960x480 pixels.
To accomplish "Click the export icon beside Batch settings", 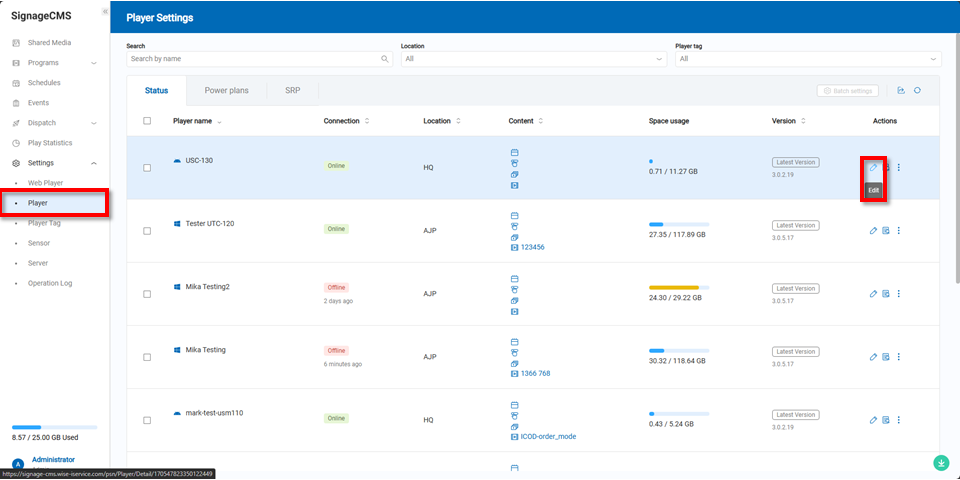I will click(901, 91).
